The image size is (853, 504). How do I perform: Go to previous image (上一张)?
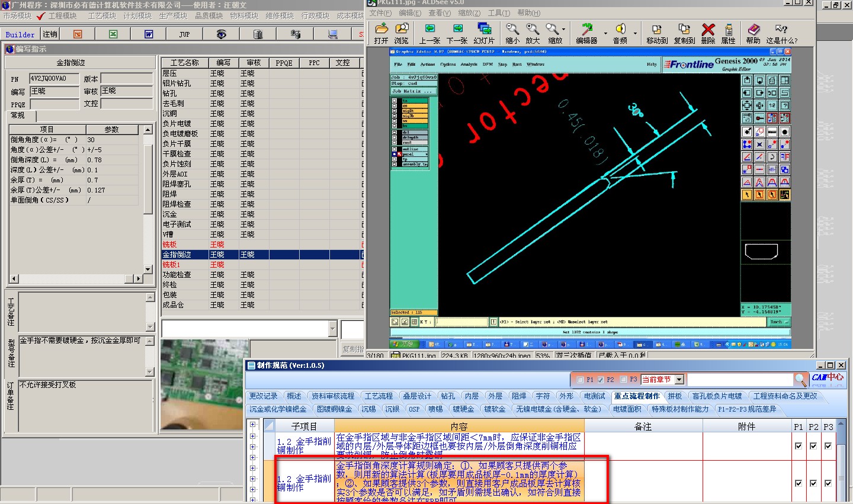point(430,34)
